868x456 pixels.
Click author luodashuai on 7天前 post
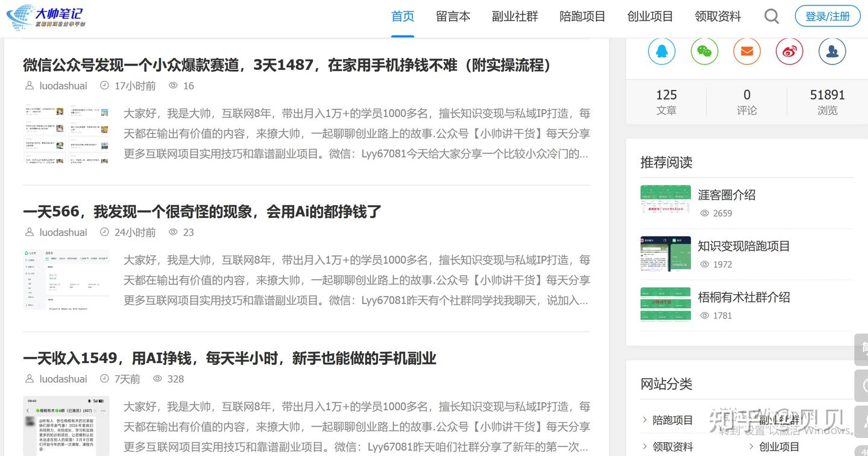coord(63,379)
